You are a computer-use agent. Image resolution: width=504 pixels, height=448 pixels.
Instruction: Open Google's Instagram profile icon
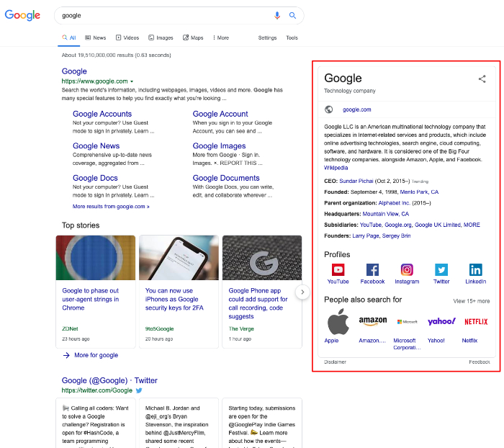407,269
